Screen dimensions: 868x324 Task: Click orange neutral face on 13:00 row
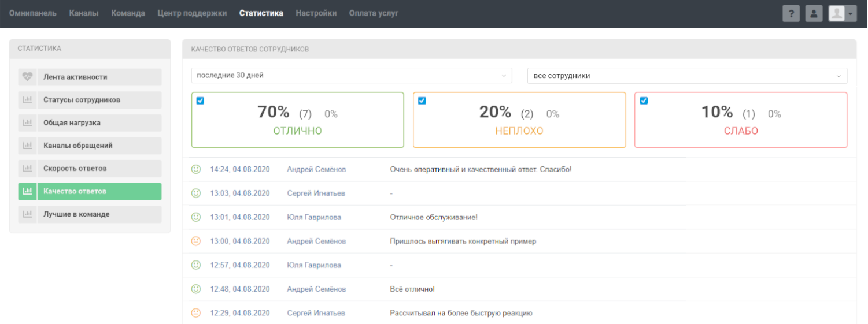coord(196,241)
